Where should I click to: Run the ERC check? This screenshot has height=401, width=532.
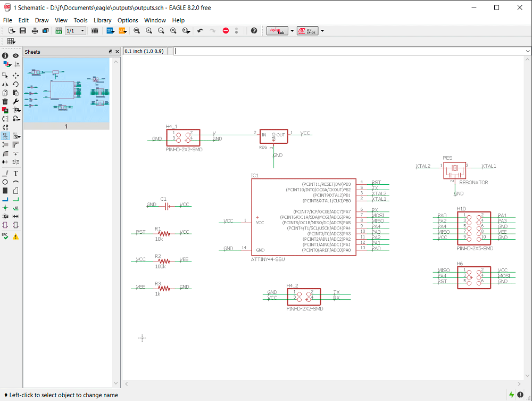click(x=5, y=236)
